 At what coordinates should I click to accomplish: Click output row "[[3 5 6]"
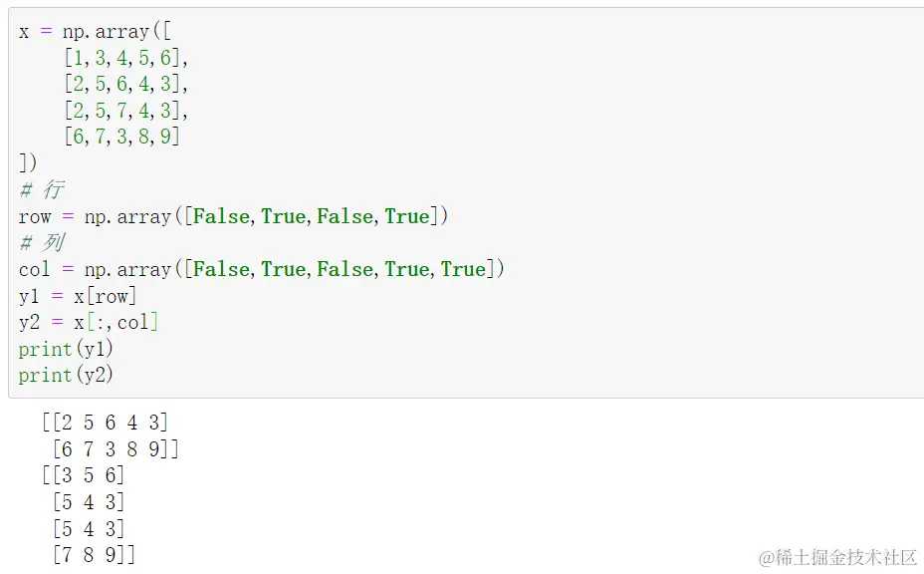pyautogui.click(x=84, y=475)
